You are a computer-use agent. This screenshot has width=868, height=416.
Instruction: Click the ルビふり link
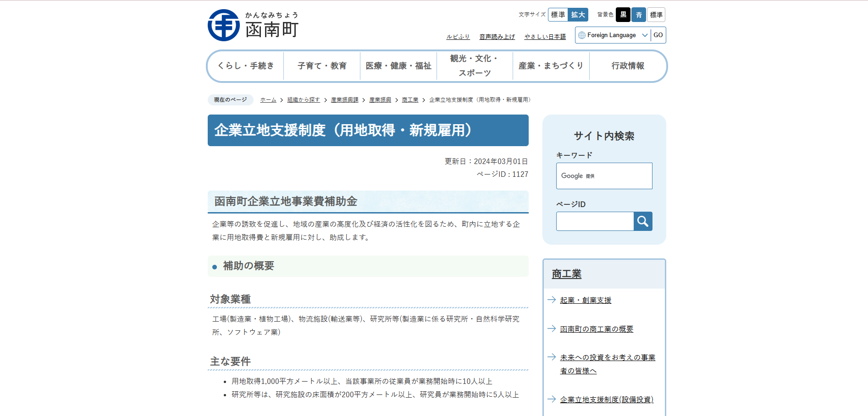458,37
